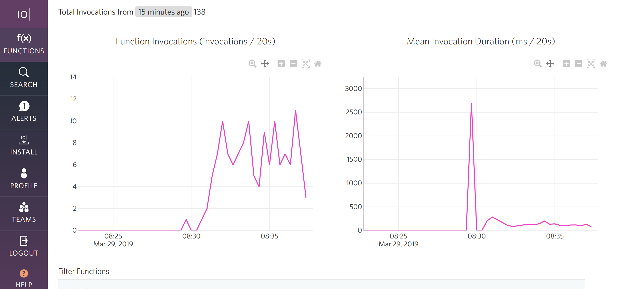Click the teams group icon
The width and height of the screenshot is (644, 289).
pyautogui.click(x=24, y=207)
